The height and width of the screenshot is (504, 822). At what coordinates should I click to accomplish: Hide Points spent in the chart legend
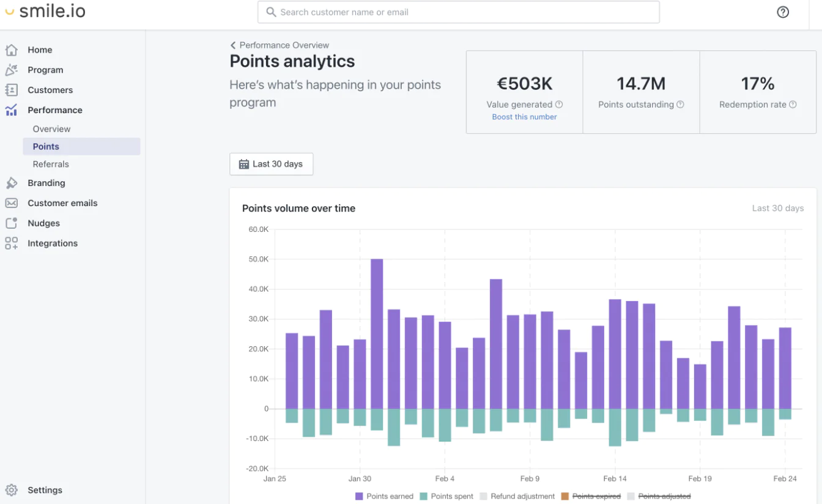[451, 496]
